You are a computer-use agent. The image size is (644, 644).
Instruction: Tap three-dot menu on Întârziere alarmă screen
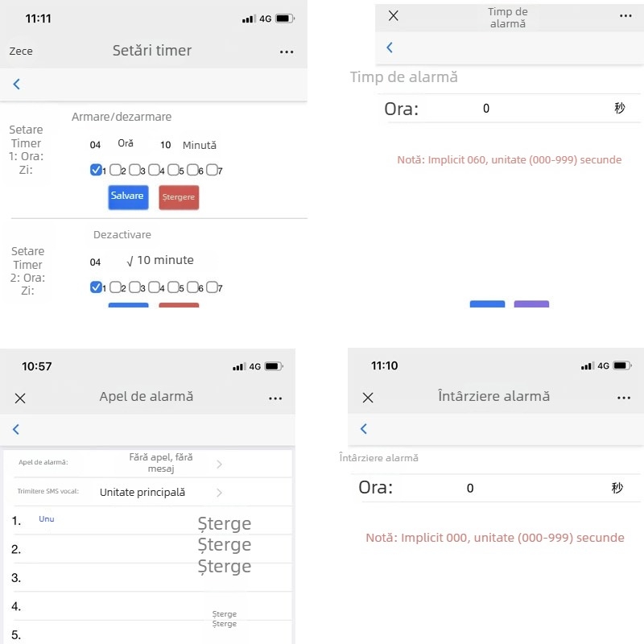pos(624,398)
